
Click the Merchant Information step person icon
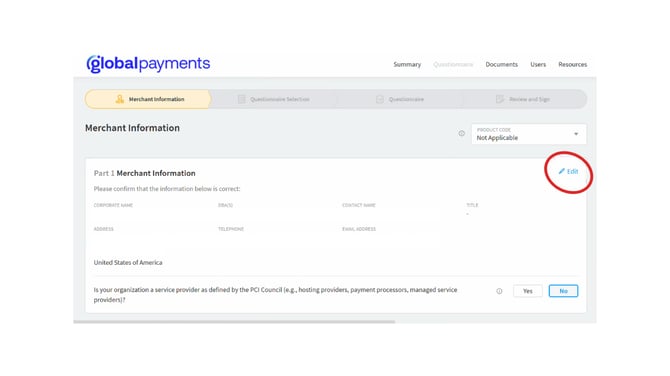[120, 99]
